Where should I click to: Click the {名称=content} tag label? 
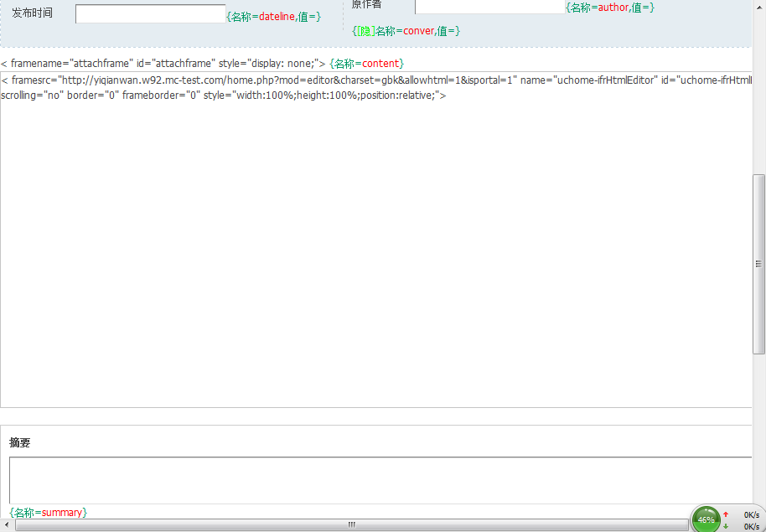(x=366, y=64)
